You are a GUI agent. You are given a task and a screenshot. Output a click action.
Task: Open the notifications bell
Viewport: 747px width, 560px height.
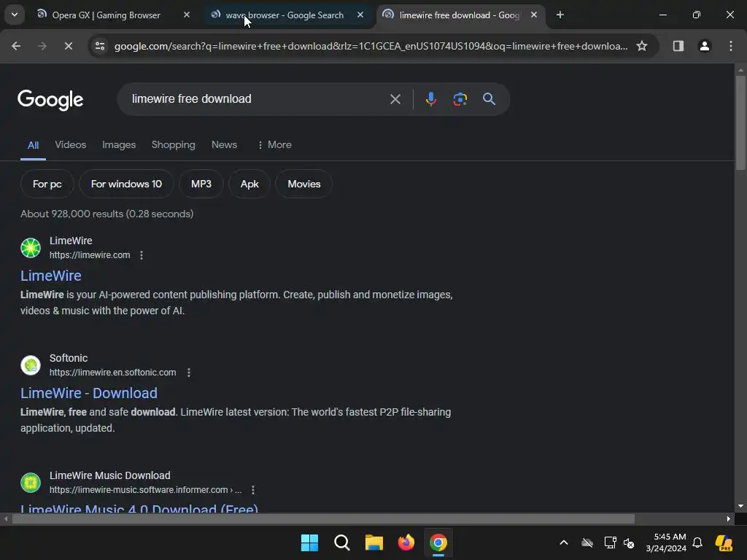[697, 542]
